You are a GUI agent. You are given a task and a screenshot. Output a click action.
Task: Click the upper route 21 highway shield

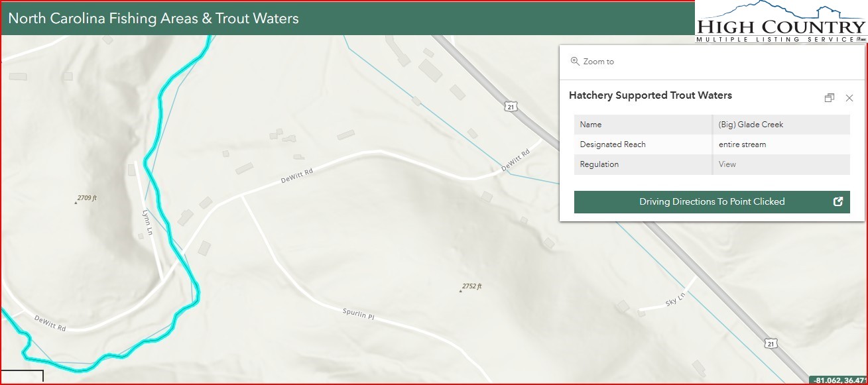pos(509,106)
